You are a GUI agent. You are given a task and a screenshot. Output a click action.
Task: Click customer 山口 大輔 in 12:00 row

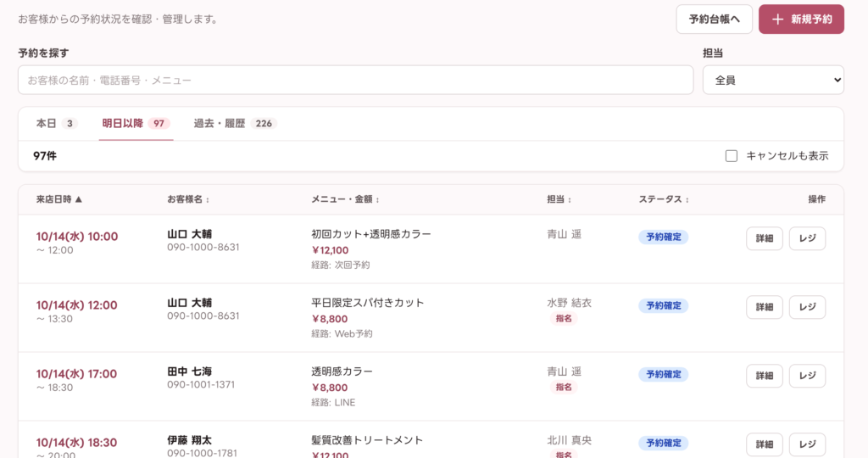click(189, 303)
